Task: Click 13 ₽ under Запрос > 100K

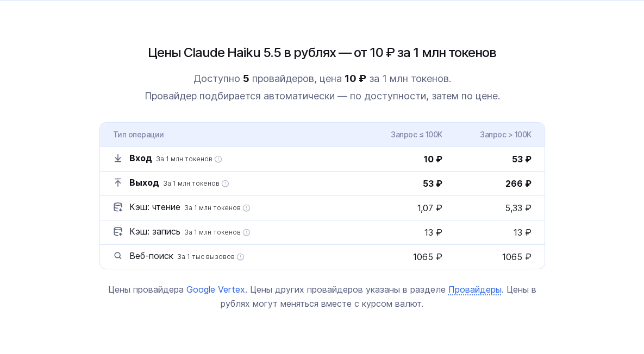Action: [x=522, y=232]
